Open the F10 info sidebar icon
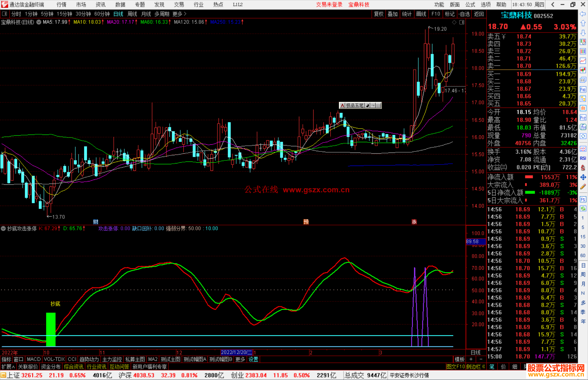The width and height of the screenshot is (588, 380). pyautogui.click(x=583, y=89)
